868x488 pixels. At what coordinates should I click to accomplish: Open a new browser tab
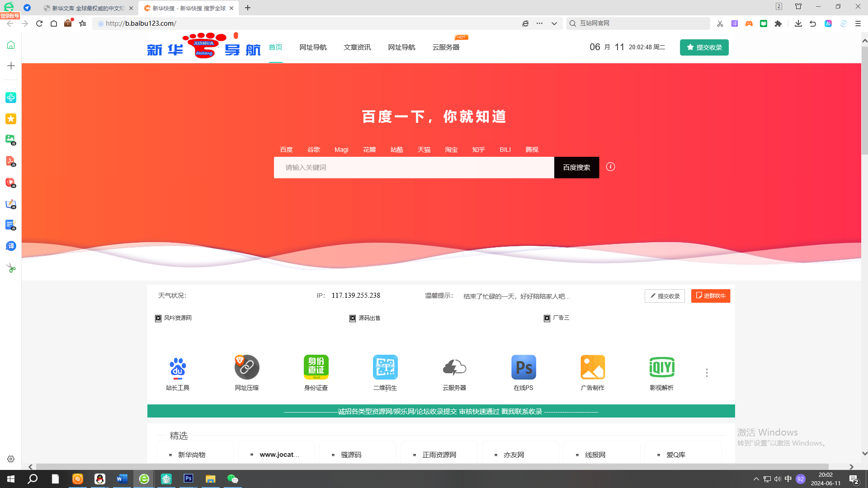pyautogui.click(x=247, y=8)
